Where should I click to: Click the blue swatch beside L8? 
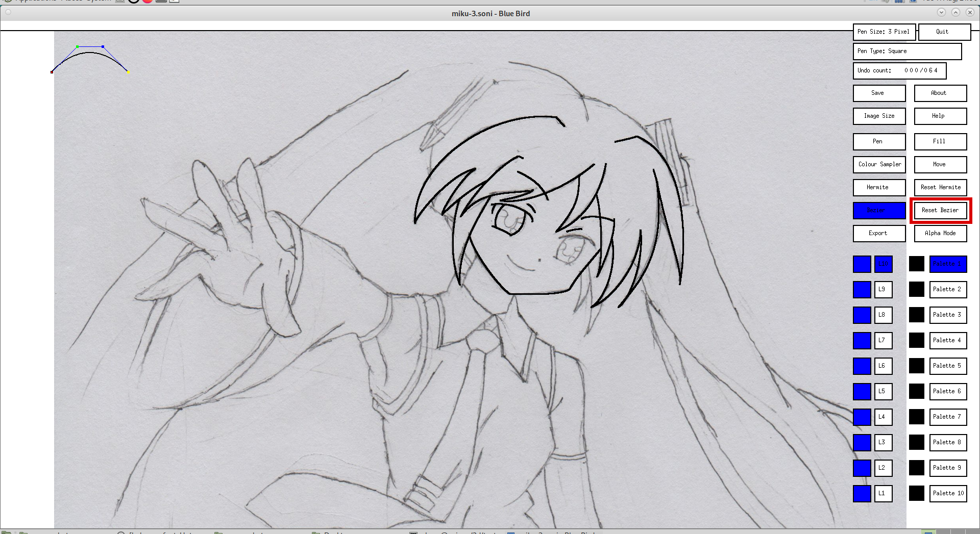point(862,315)
